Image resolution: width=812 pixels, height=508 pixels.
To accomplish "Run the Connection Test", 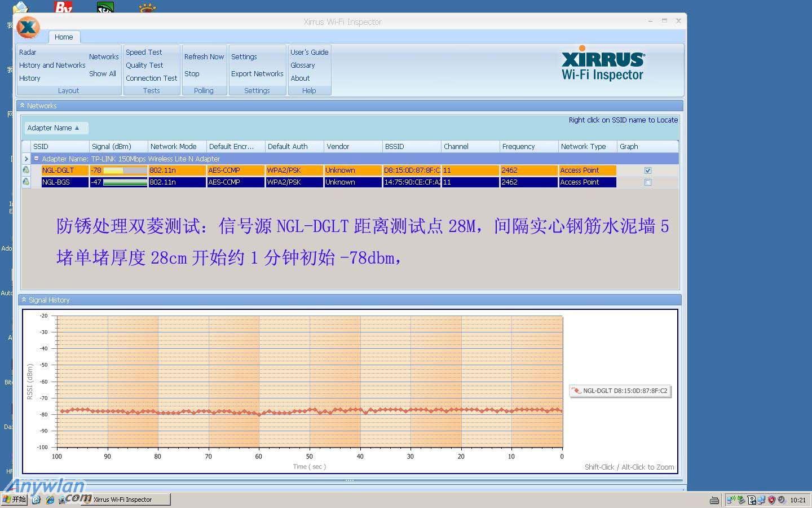I will tap(152, 78).
